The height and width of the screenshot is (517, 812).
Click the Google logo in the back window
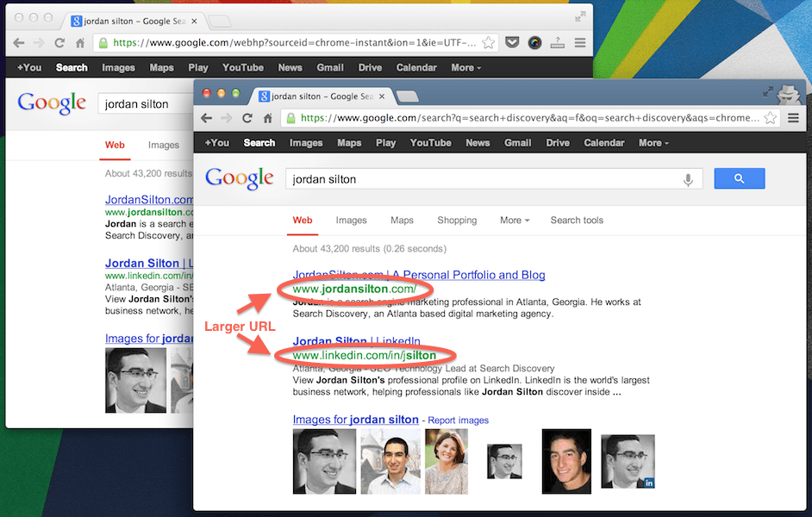52,103
